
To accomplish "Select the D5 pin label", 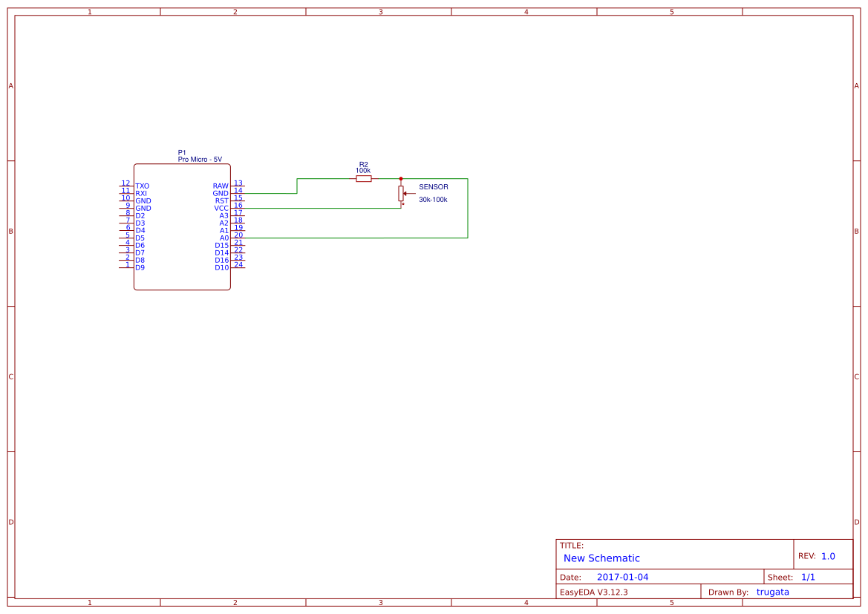I will click(140, 238).
